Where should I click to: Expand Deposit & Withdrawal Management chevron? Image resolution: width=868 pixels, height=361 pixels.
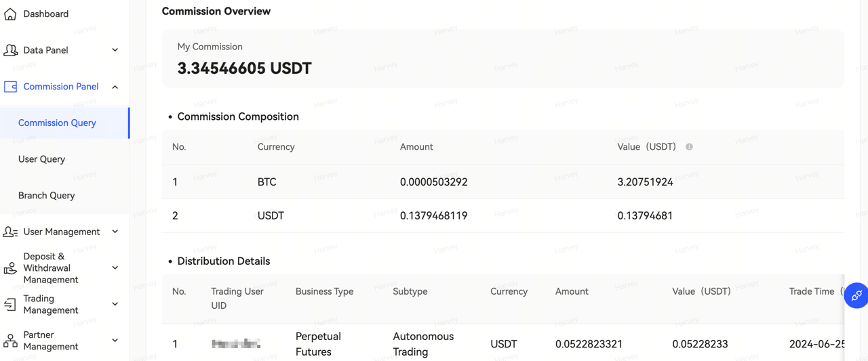click(x=115, y=268)
